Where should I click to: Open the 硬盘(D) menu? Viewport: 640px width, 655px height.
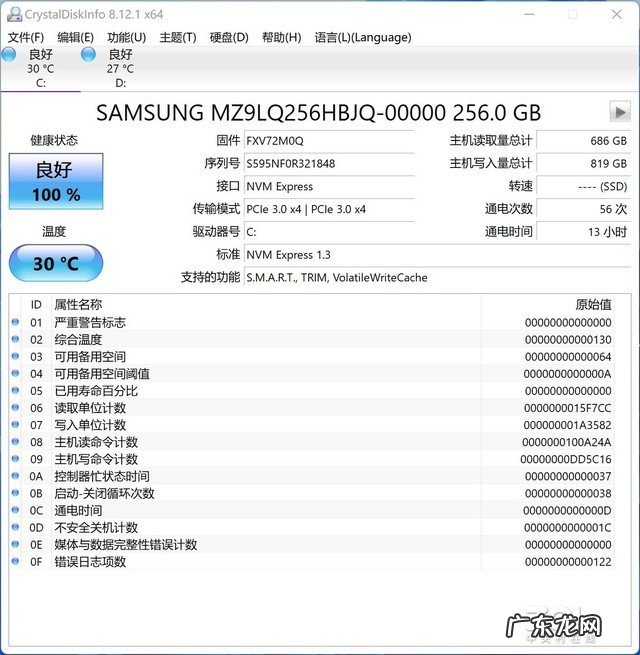[x=229, y=38]
